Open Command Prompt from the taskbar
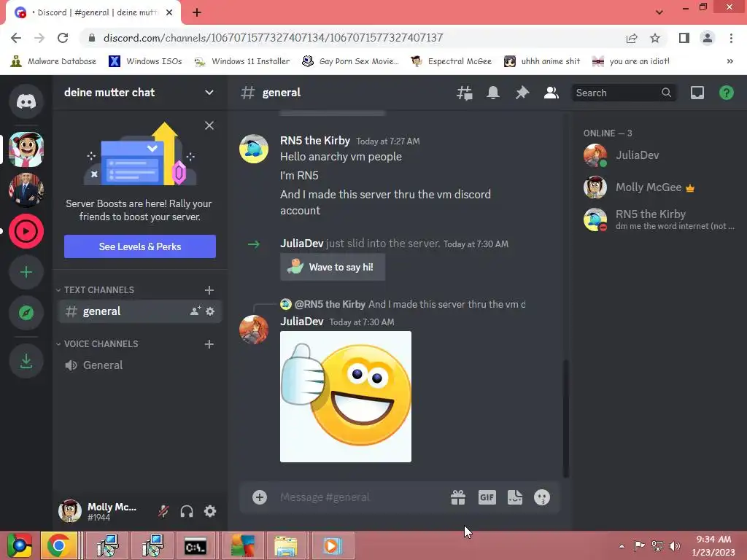 [196, 545]
